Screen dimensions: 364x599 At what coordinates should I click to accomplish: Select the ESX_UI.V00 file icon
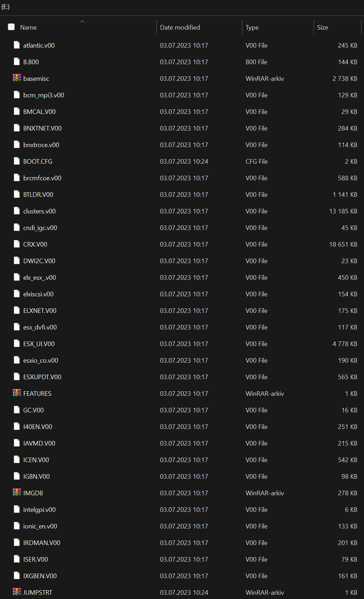tap(16, 344)
